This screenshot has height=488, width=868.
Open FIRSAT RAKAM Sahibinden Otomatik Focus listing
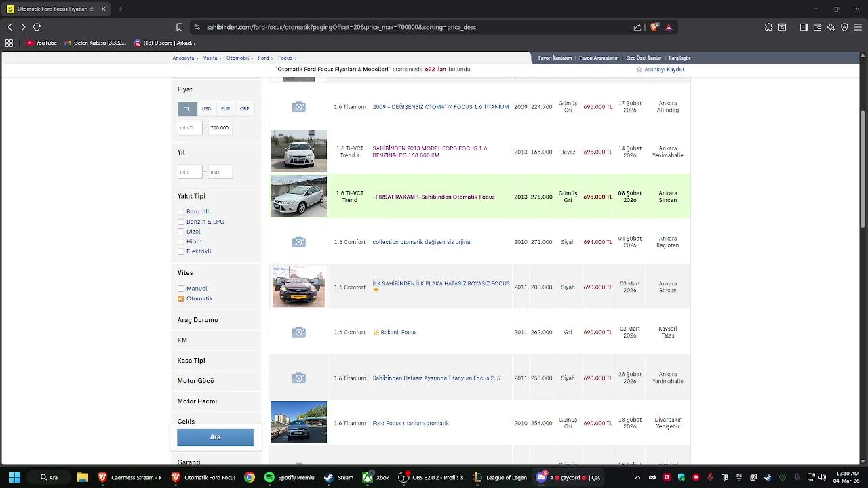click(434, 197)
